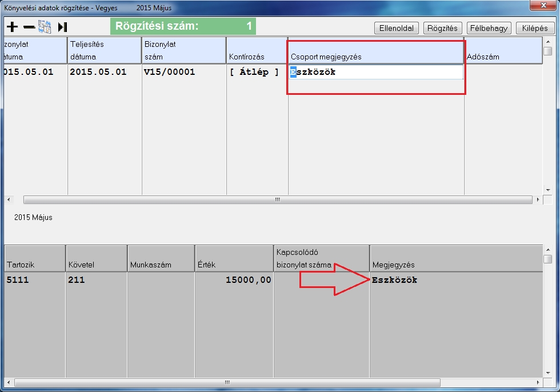560x392 pixels.
Task: Click the 15000,00 Érték cell
Action: tap(249, 280)
